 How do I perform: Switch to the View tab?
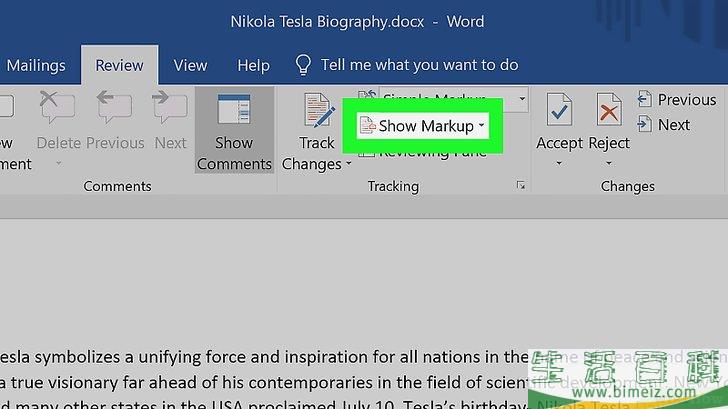[x=190, y=65]
